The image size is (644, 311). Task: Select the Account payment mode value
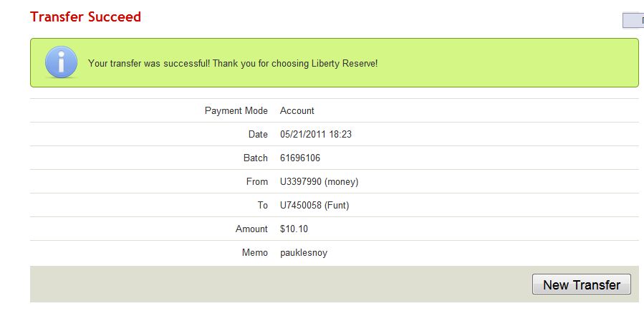click(297, 110)
